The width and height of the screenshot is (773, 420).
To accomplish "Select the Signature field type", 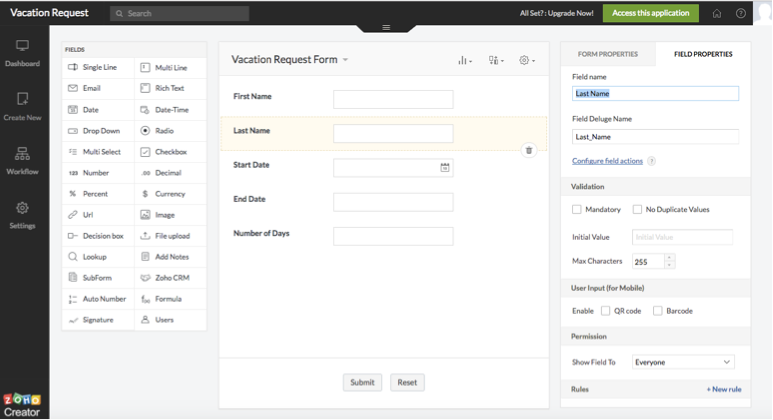I will click(98, 320).
